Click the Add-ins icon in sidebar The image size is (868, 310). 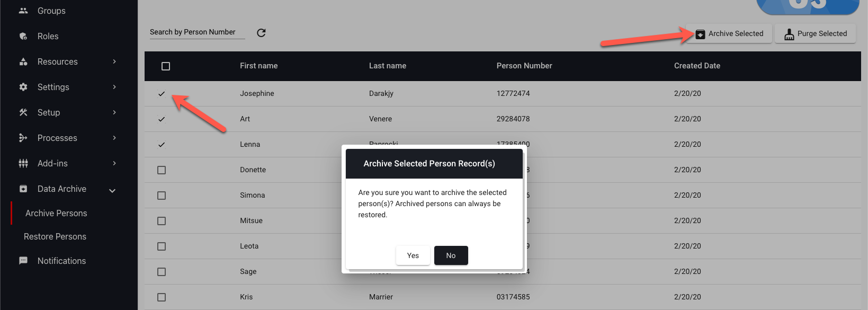pyautogui.click(x=23, y=163)
